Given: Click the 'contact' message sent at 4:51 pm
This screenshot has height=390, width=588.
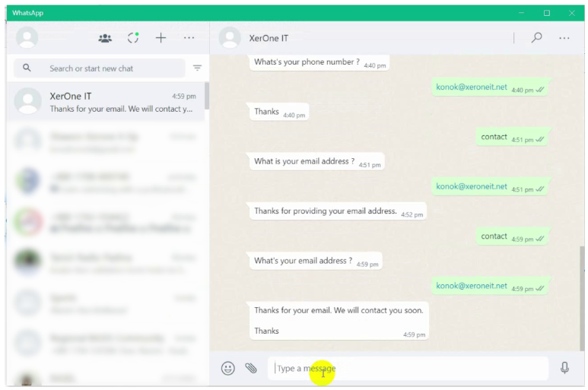Looking at the screenshot, I should point(512,137).
